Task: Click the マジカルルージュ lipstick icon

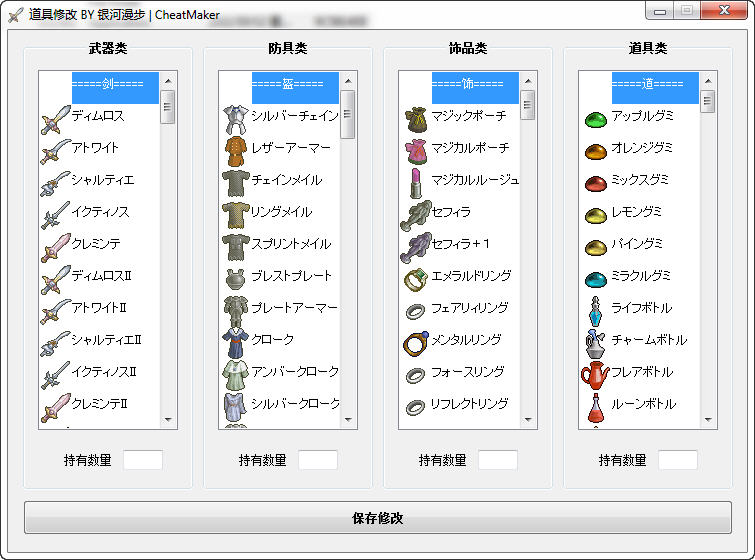Action: (x=415, y=181)
